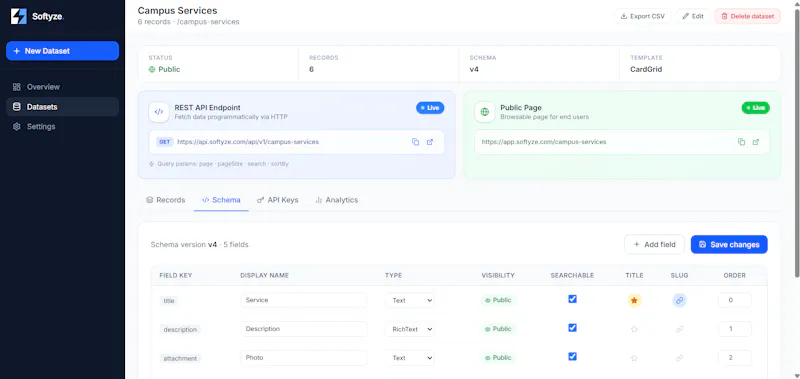Toggle slug link for title field
Screen dimensions: 800x379
coord(679,300)
